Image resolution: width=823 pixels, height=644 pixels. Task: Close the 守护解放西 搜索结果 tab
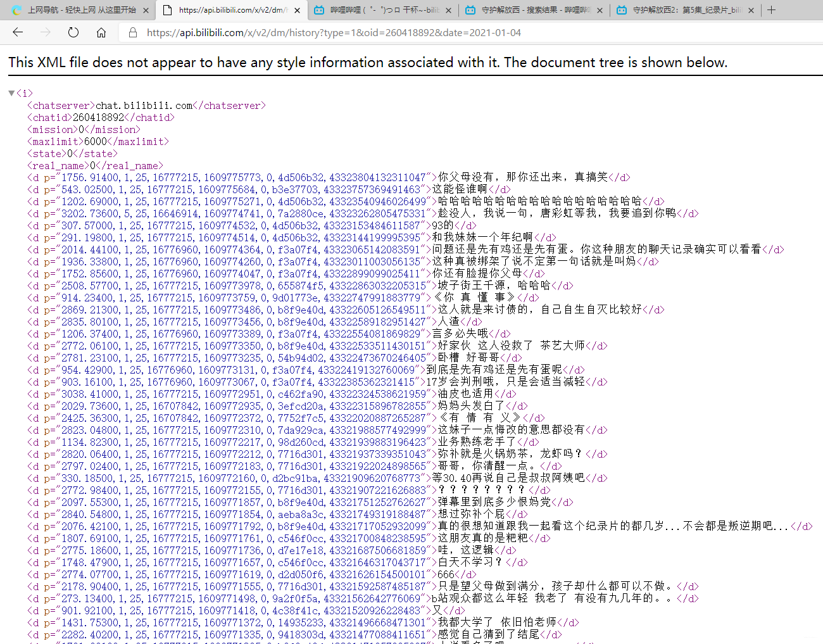(600, 10)
